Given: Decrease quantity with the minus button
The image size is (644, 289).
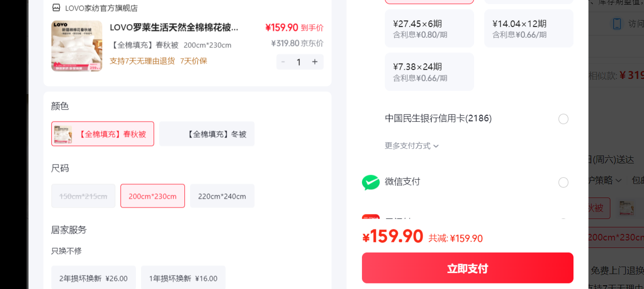Looking at the screenshot, I should coord(283,62).
